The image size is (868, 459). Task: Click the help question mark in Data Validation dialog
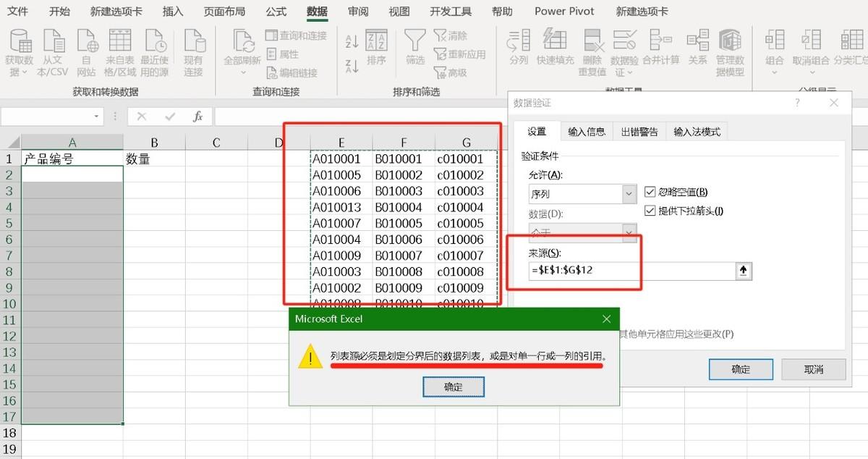click(798, 104)
